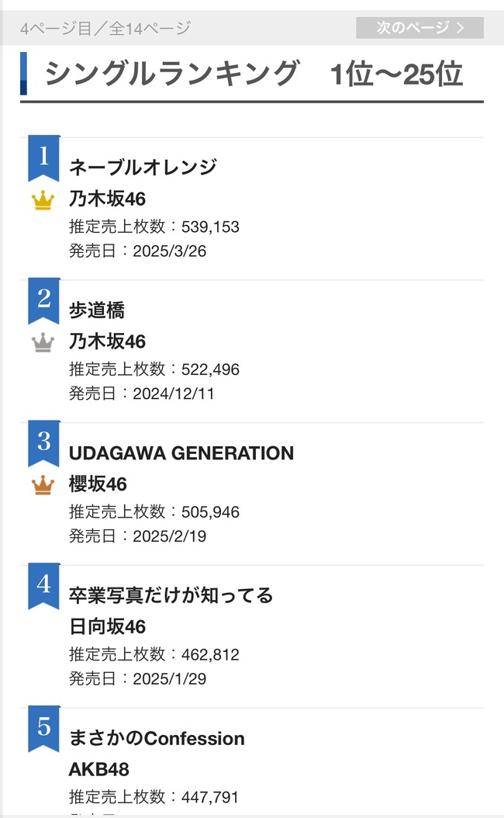Open the song ネーブルオレンジ

[143, 167]
